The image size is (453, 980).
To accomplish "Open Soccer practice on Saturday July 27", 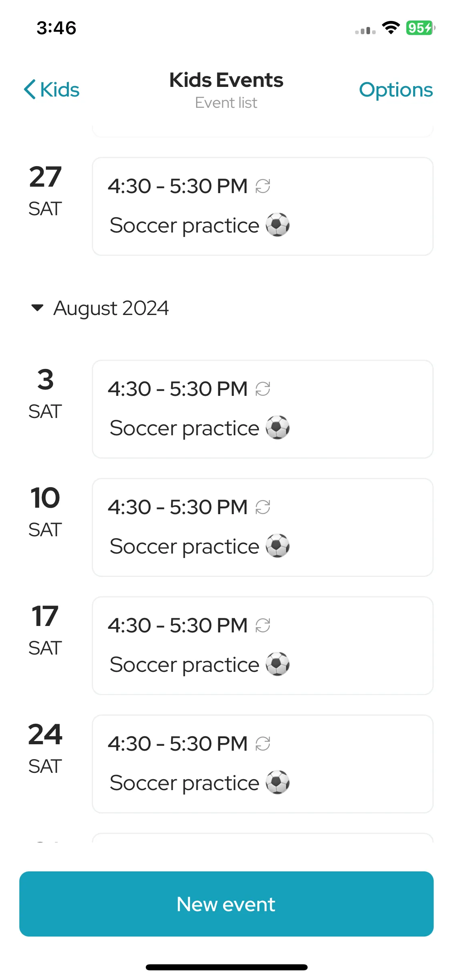I will pyautogui.click(x=263, y=206).
